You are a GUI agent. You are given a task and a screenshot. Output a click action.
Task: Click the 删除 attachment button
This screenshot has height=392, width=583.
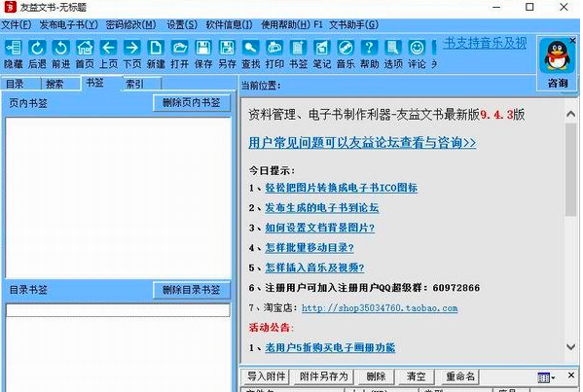click(376, 376)
